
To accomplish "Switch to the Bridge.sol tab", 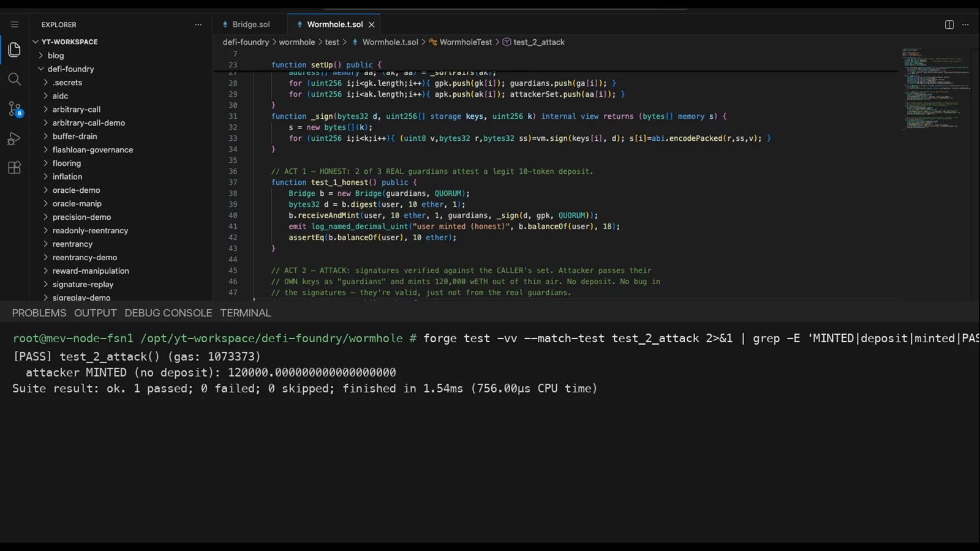I will tap(250, 24).
